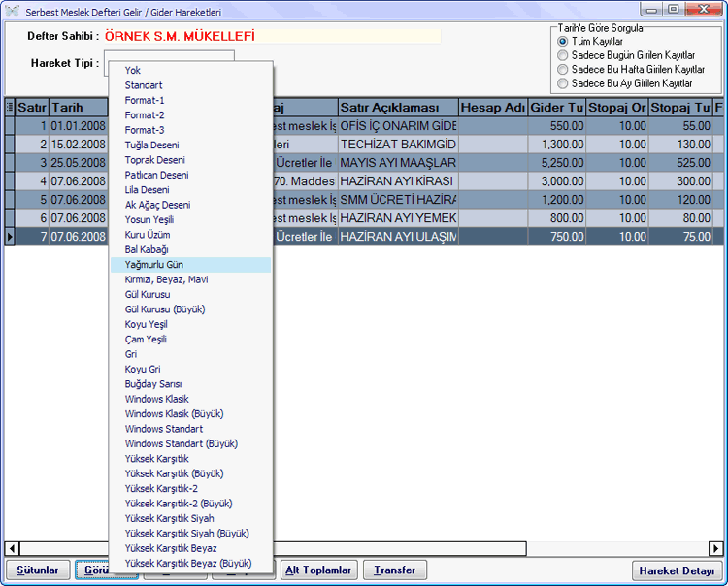Choose Yok from the theme menu
Screen dimensions: 728x586
tap(191, 70)
